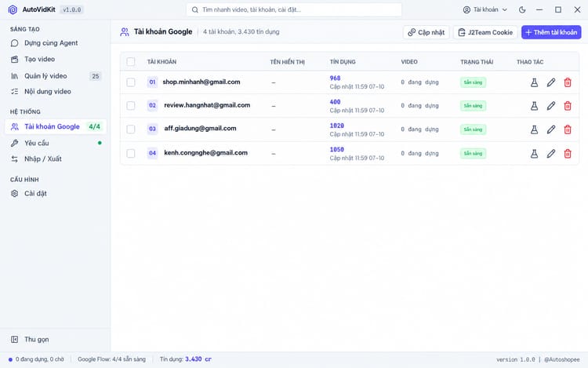Edit the aff.giadung@gmail.com account
This screenshot has height=368, width=588.
(550, 129)
